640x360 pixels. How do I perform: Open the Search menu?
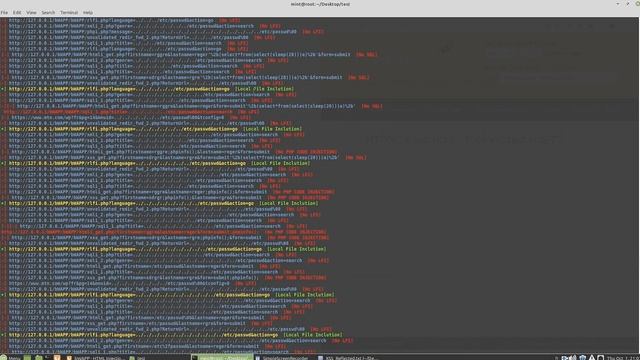click(x=48, y=13)
